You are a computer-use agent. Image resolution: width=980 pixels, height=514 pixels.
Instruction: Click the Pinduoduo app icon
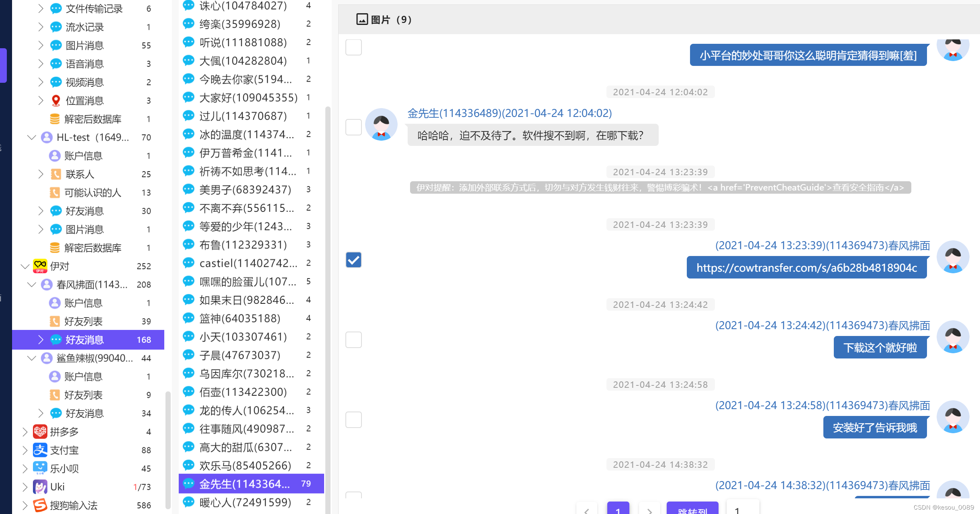tap(40, 432)
